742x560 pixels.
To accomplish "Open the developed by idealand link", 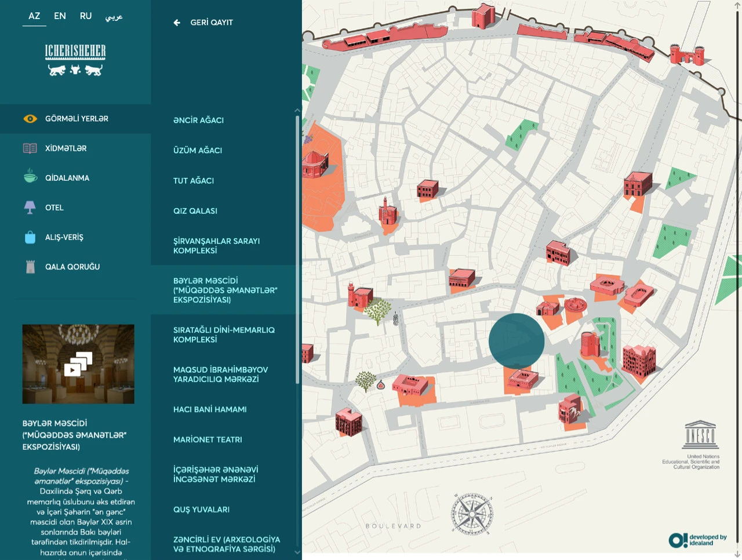I will click(x=699, y=539).
